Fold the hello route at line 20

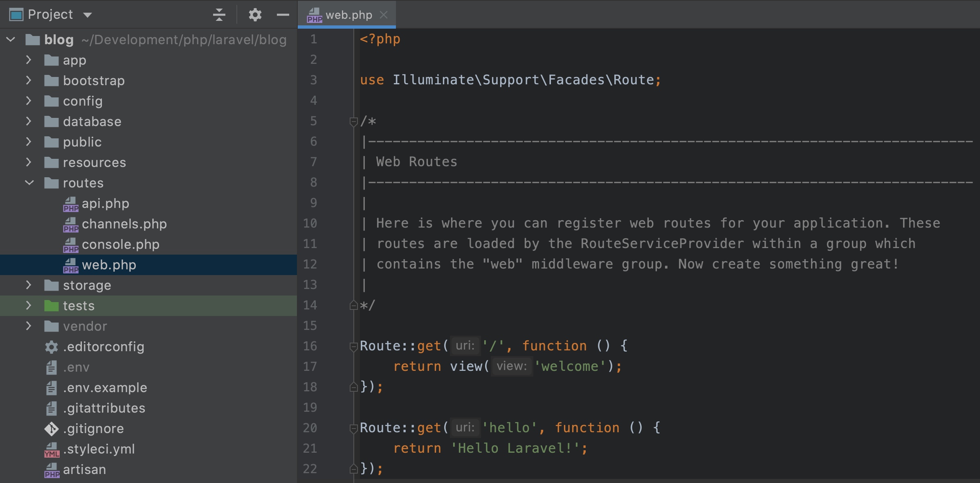pos(354,429)
